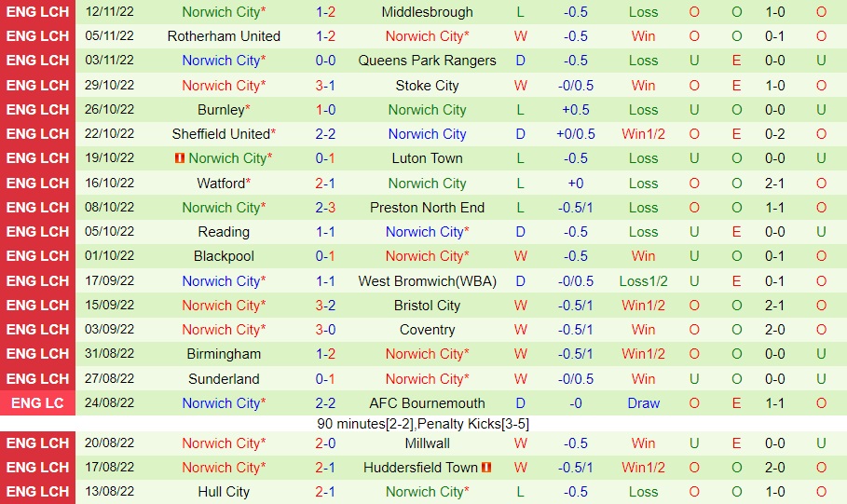Select the Queens Park Rangers link

427,61
